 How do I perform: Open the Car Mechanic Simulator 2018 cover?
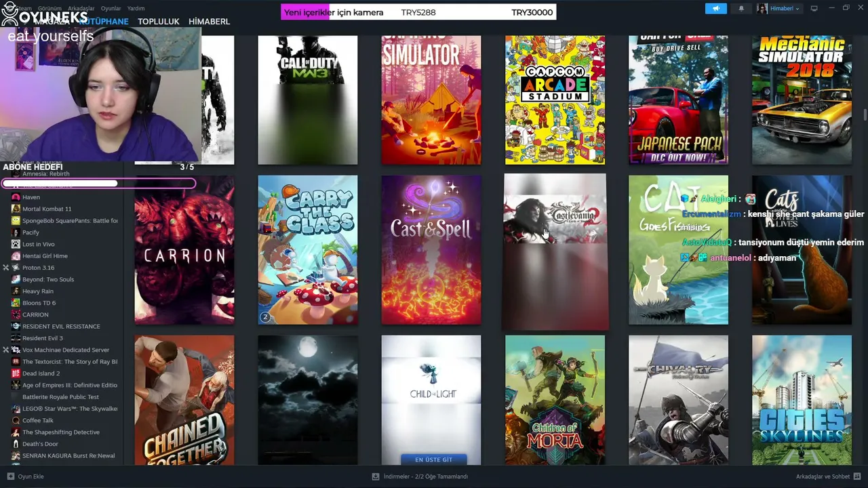(x=802, y=100)
